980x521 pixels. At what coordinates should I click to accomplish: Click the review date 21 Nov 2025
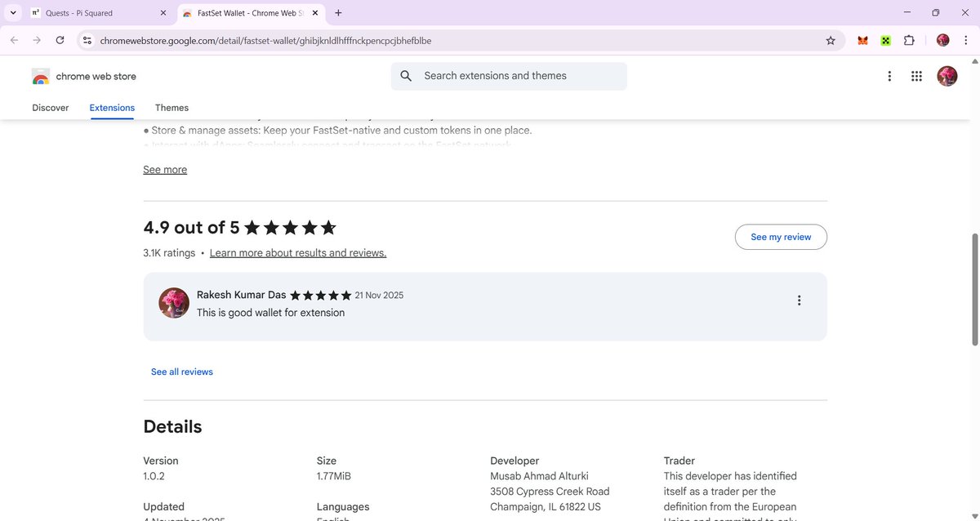pos(379,295)
